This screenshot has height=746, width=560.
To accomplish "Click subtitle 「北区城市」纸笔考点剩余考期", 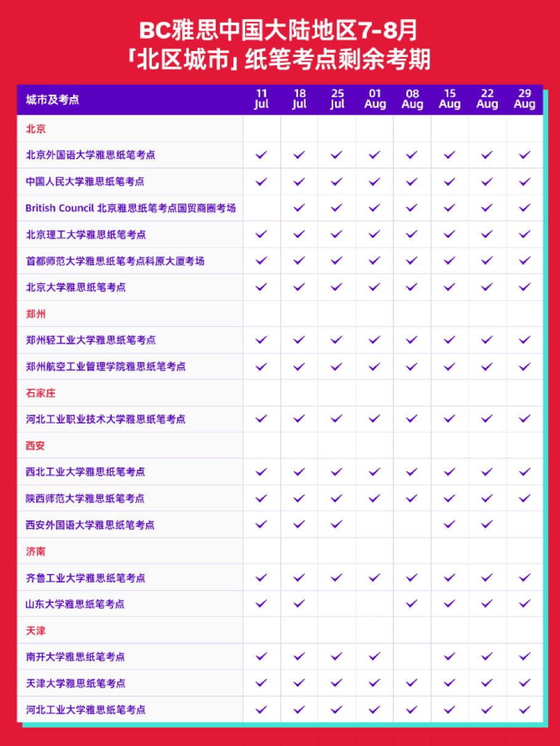I will (x=280, y=60).
